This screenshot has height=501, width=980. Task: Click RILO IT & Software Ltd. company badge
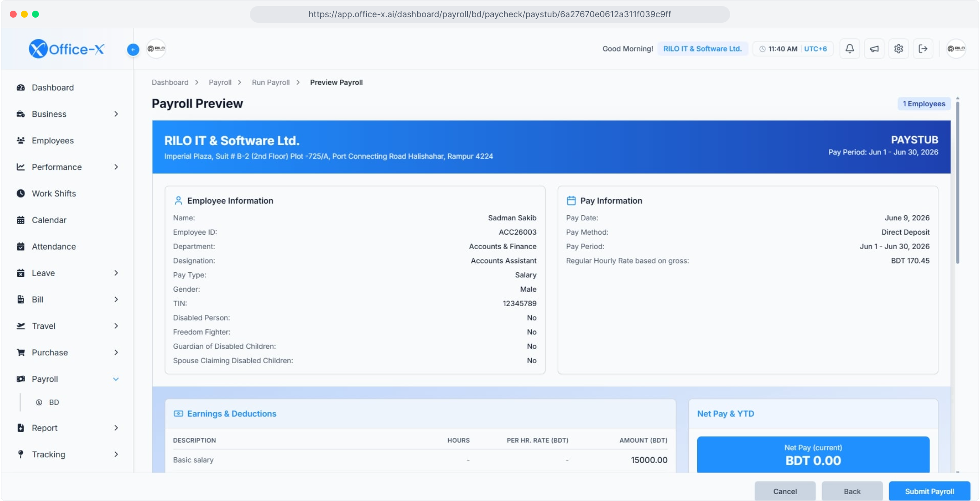pos(702,49)
